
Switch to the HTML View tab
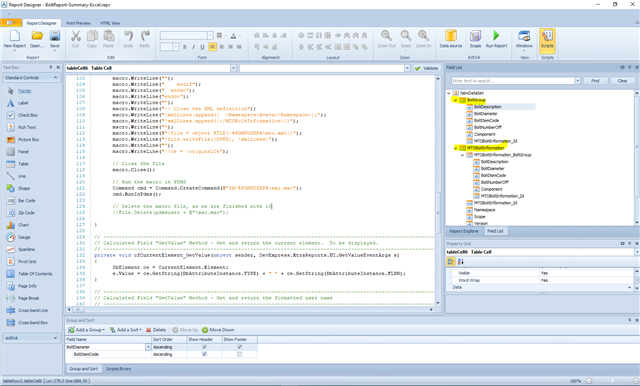[110, 23]
